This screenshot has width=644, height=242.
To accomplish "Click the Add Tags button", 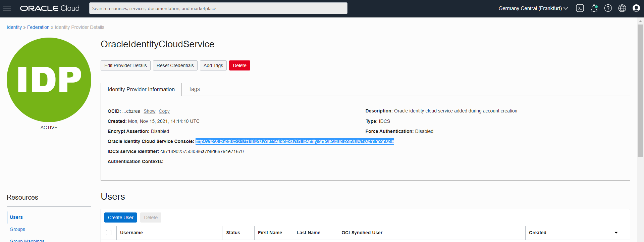I will [x=213, y=65].
